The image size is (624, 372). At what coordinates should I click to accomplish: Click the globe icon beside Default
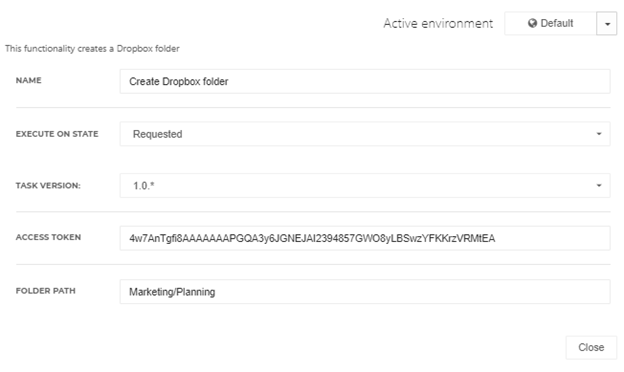coord(532,23)
